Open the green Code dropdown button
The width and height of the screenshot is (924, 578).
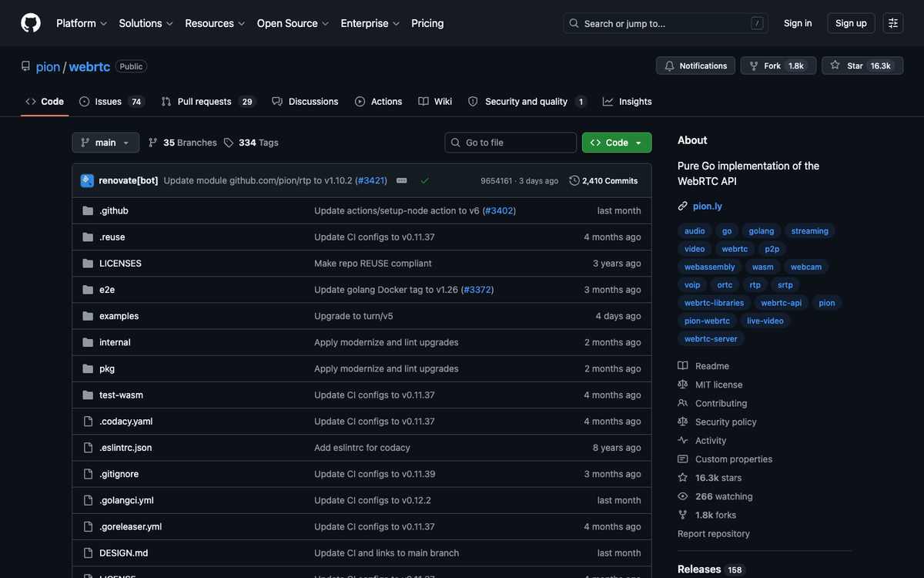pyautogui.click(x=617, y=143)
